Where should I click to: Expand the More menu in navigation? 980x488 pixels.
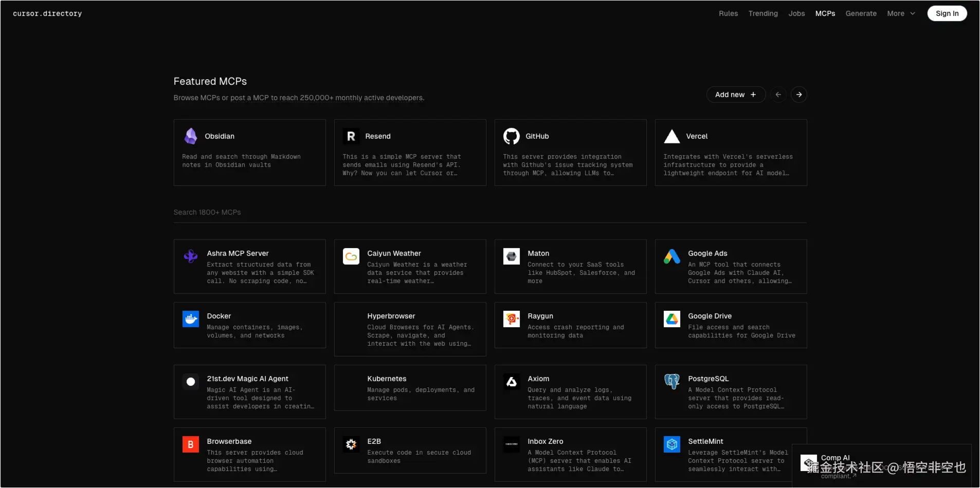(901, 13)
